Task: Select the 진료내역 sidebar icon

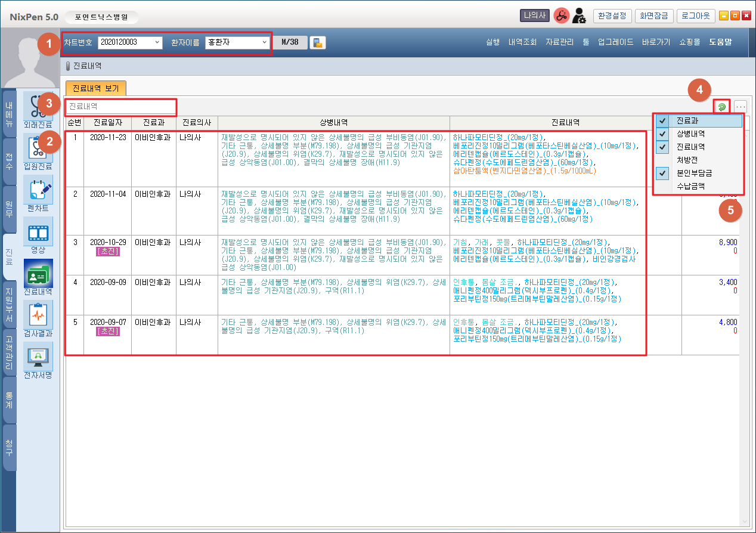Action: pyautogui.click(x=38, y=277)
